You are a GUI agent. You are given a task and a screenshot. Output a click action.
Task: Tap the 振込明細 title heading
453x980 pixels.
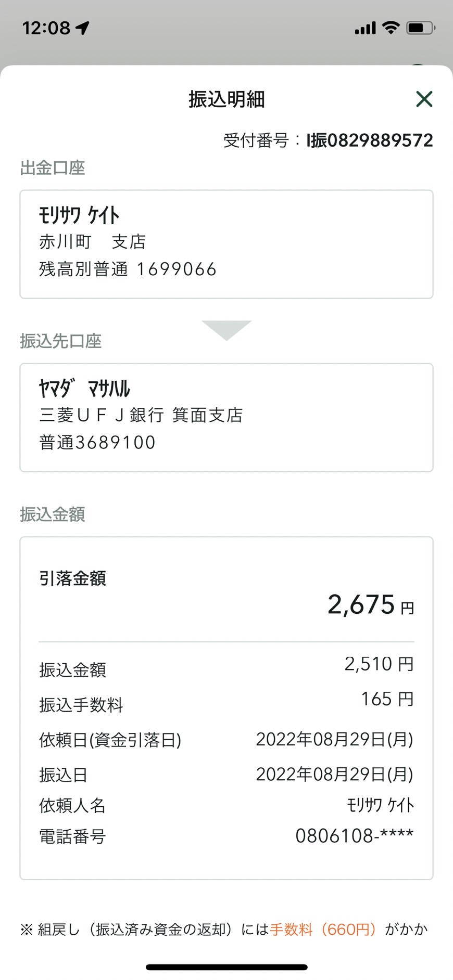point(227,99)
